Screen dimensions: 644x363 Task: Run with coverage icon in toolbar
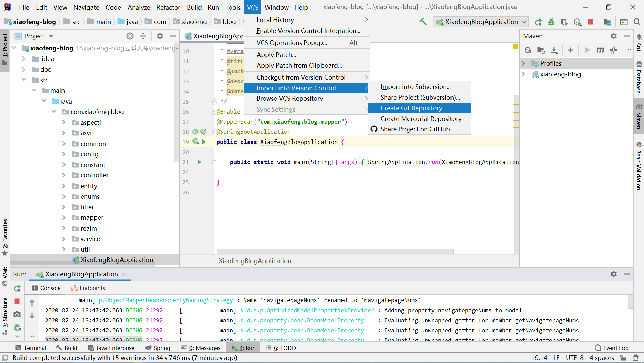[x=564, y=22]
